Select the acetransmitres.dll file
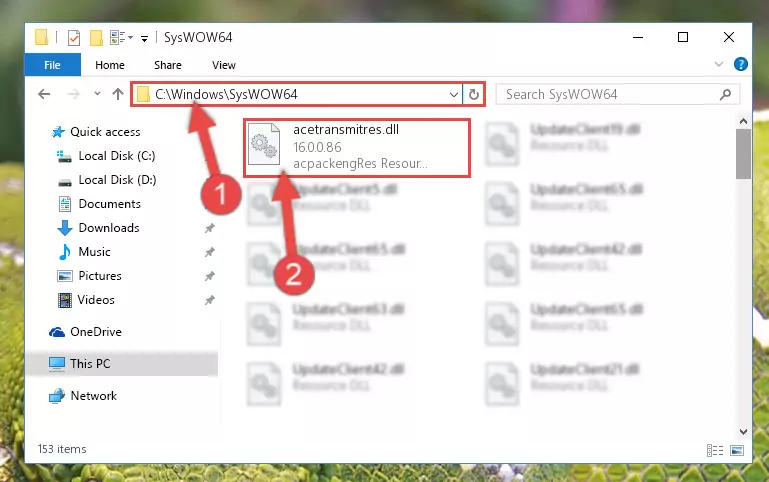 (357, 147)
